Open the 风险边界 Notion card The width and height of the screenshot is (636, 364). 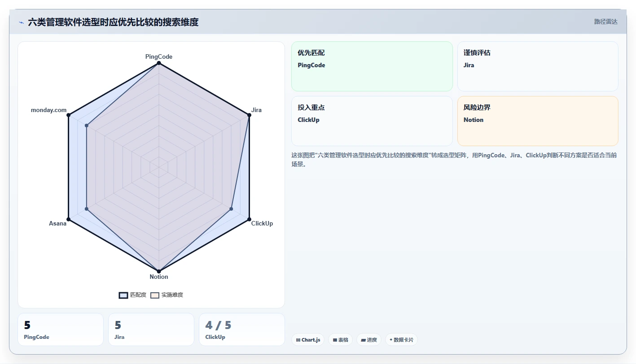click(538, 121)
